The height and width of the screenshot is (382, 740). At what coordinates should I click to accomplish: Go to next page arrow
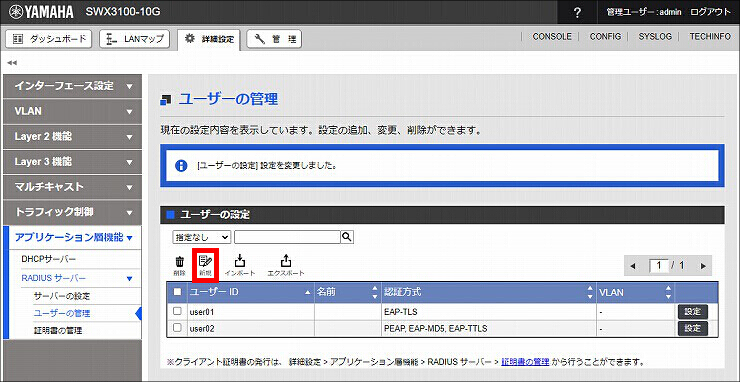703,266
